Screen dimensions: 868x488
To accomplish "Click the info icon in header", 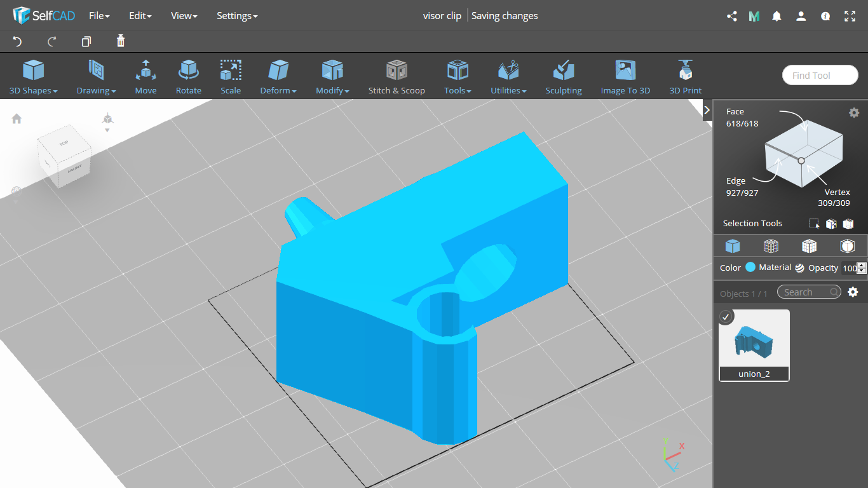I will (x=825, y=17).
